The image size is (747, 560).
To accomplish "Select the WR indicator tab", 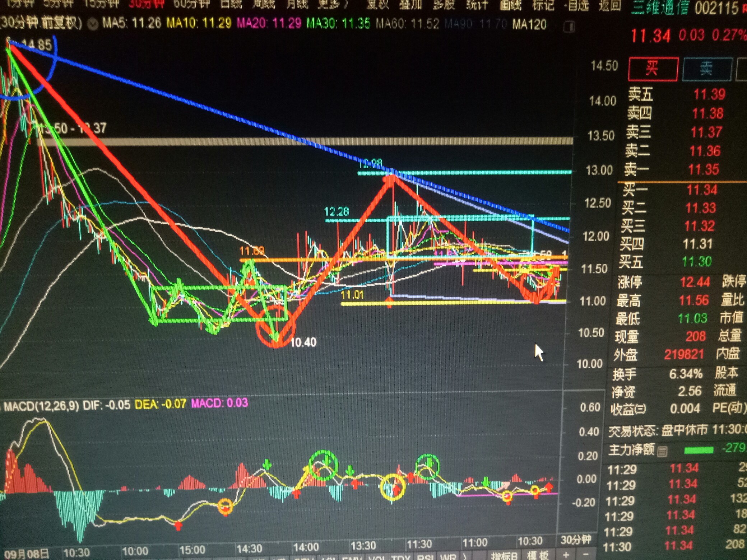I will [448, 557].
